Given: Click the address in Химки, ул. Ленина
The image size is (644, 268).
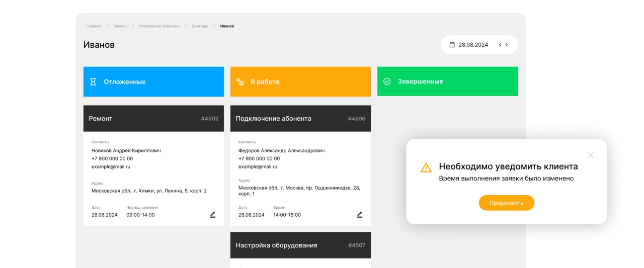Looking at the screenshot, I should click(x=149, y=191).
